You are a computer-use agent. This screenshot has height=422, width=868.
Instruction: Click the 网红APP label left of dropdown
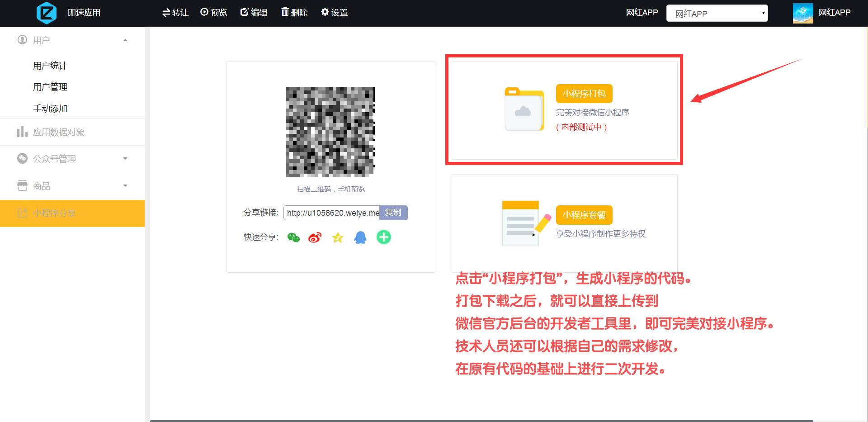point(642,13)
